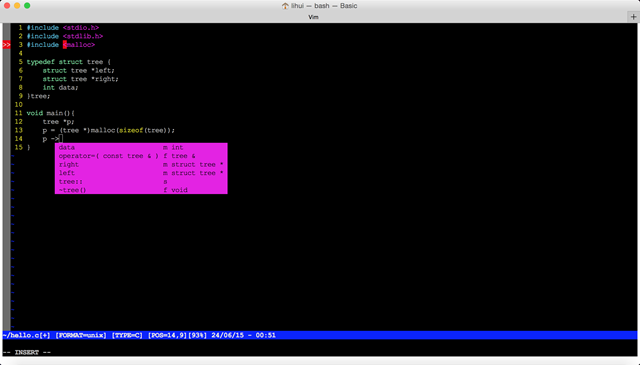Choose 'operator=' entry in completion popup
Screen dimensions: 640x365
point(141,156)
